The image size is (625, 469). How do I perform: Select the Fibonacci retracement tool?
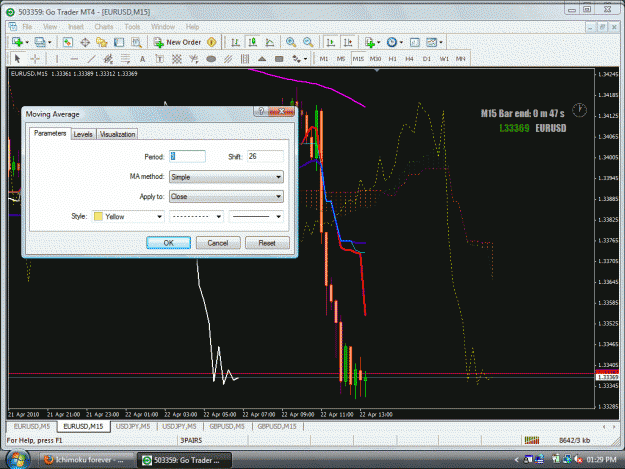point(126,59)
